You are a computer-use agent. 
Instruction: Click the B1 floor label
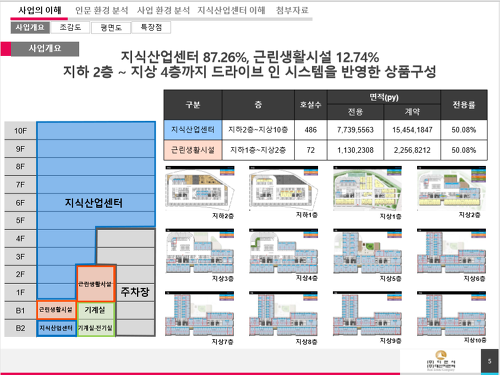(20, 310)
